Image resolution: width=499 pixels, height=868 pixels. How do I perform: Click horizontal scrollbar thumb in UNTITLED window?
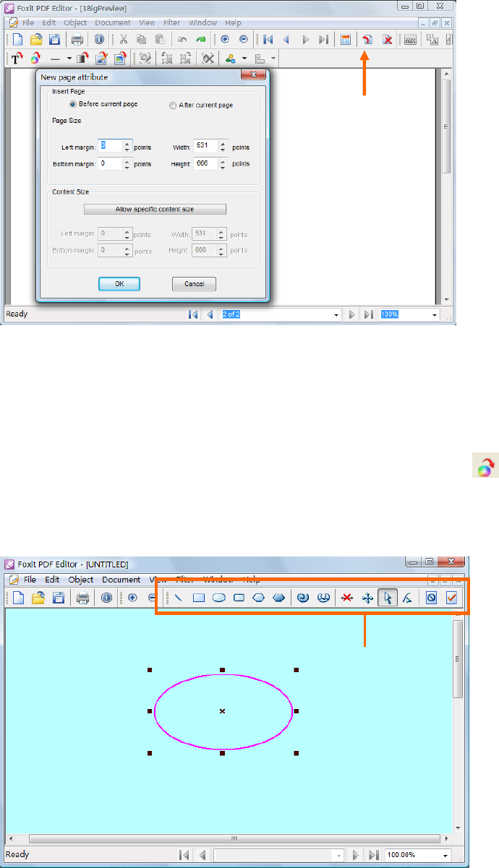233,839
